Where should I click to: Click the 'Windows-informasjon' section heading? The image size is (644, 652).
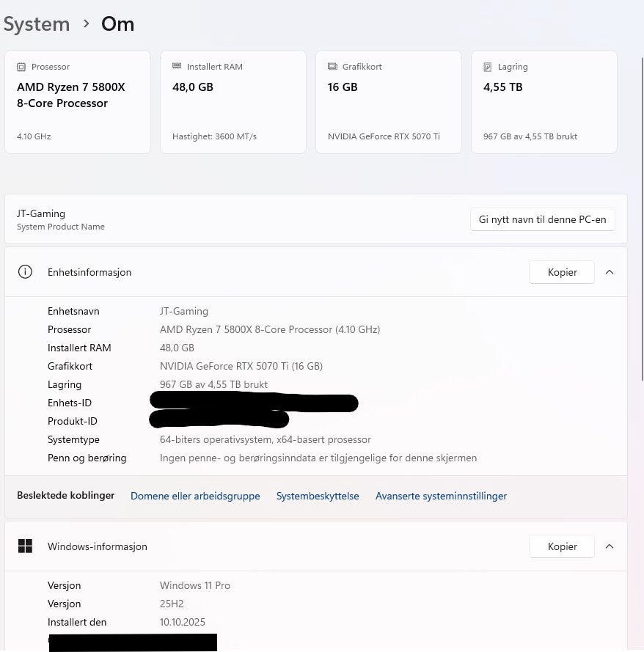click(98, 546)
